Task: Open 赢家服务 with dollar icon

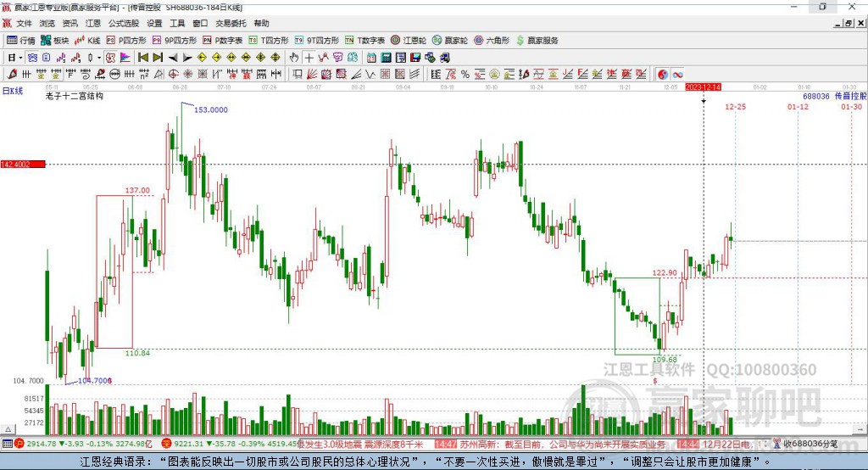Action: [x=537, y=41]
